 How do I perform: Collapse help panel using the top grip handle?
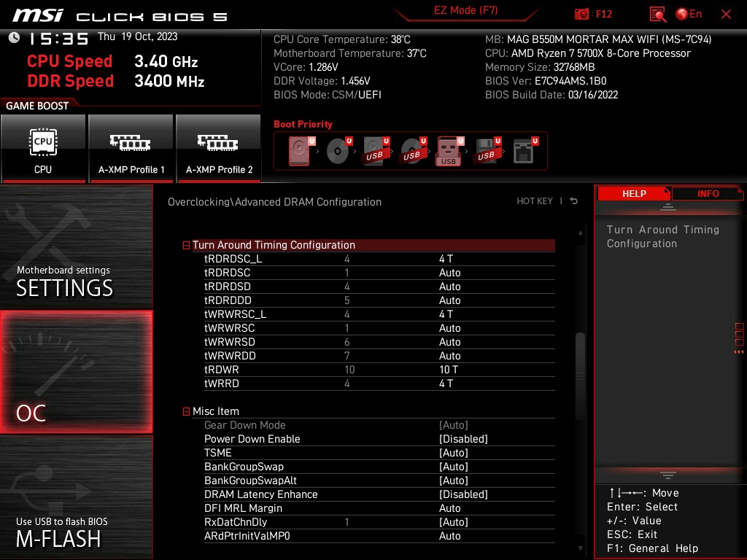click(668, 206)
